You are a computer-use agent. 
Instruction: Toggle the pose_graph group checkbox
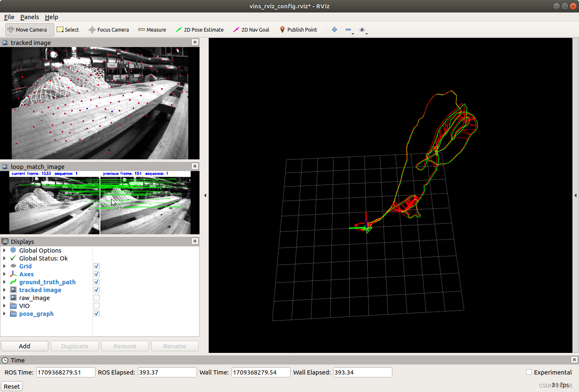[97, 313]
